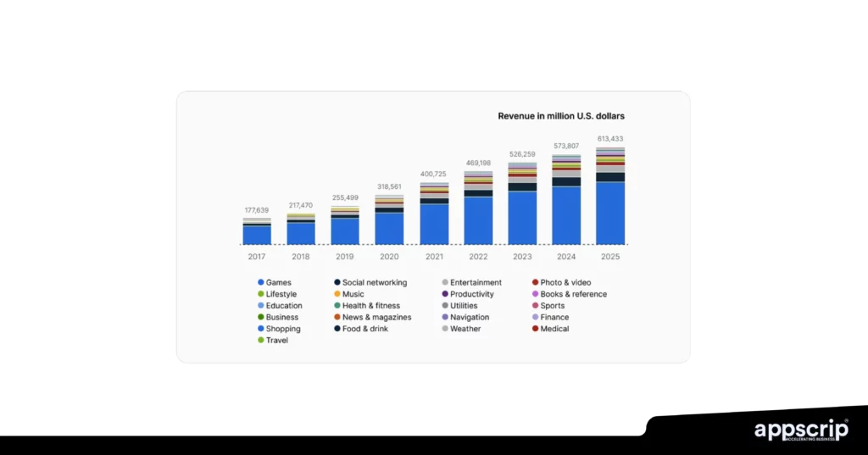Click the Revenue in million U.S. dollars title
868x455 pixels.
561,116
